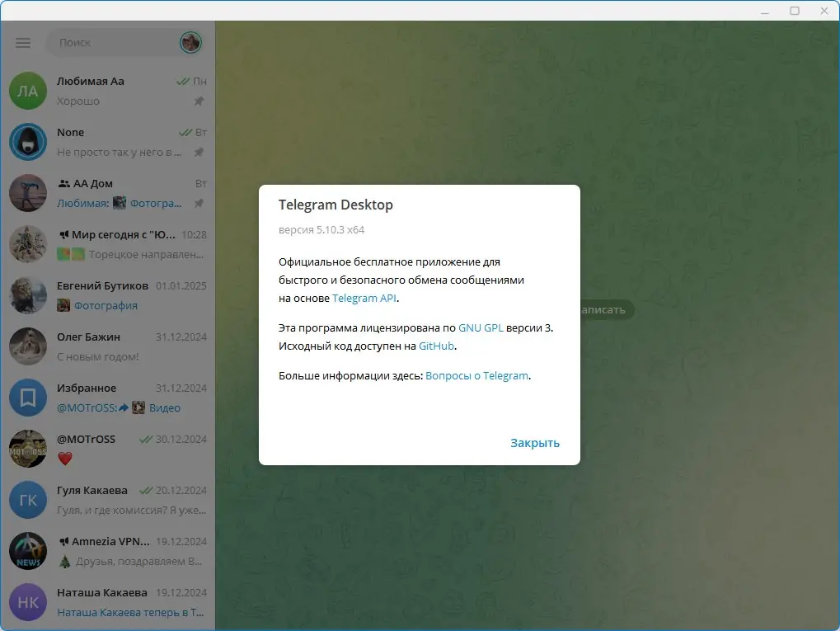The width and height of the screenshot is (840, 631).
Task: Click the heart emoji in @MOTrOSS chat
Action: [65, 459]
